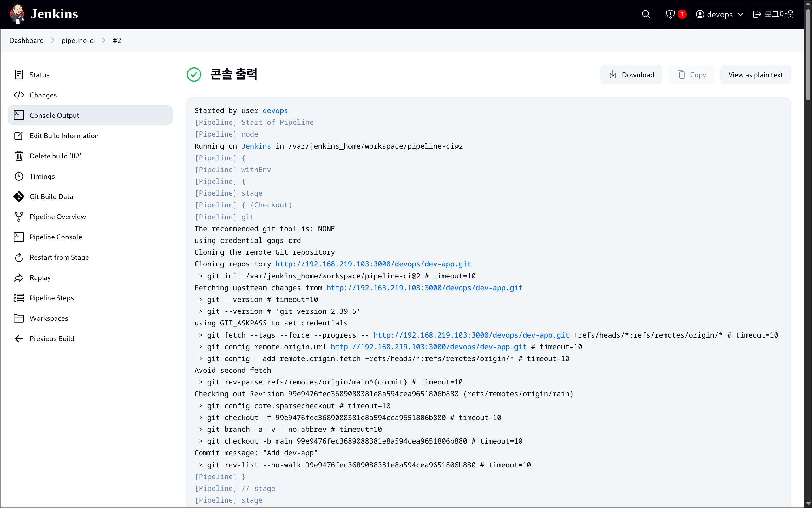The width and height of the screenshot is (812, 508).
Task: Click the Git Build Data diamond icon
Action: tap(19, 197)
